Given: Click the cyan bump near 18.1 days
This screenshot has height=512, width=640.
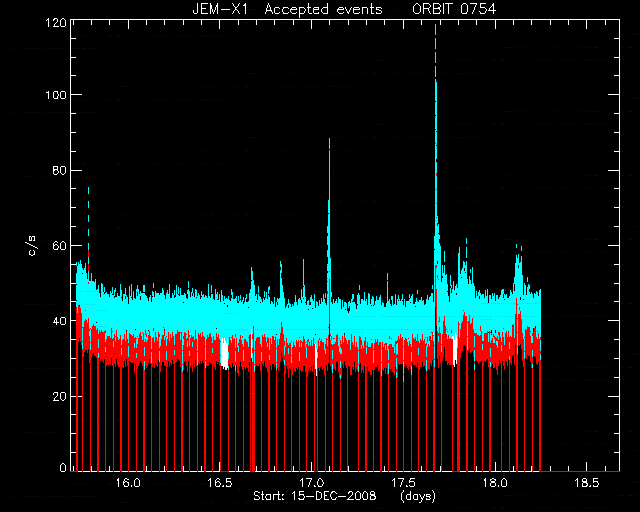Looking at the screenshot, I should pos(518,269).
